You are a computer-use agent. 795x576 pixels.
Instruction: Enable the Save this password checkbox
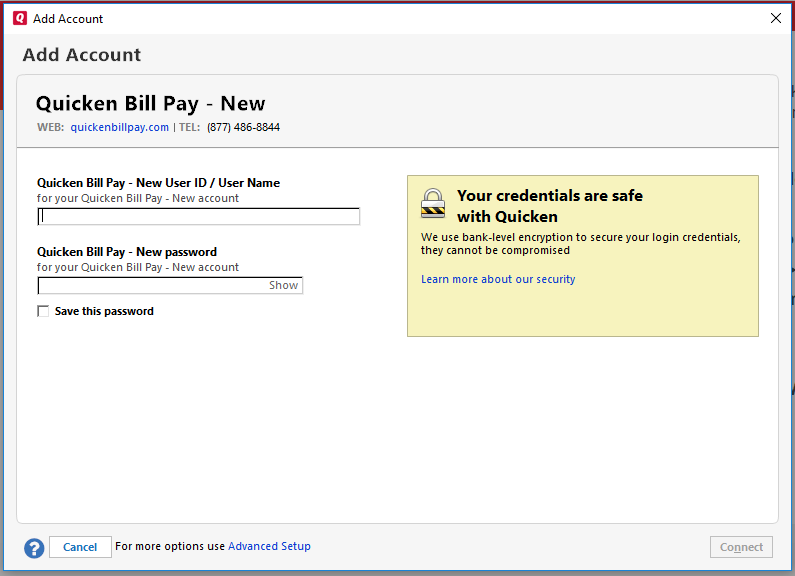tap(43, 311)
